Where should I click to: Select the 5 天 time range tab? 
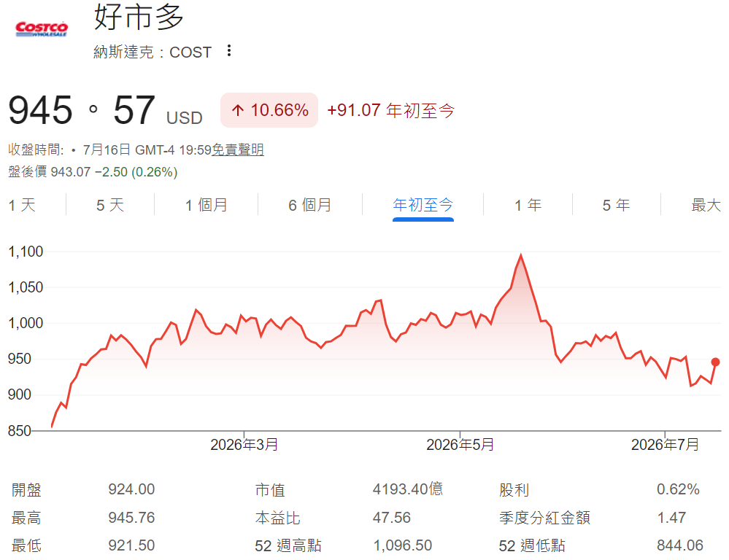click(110, 205)
